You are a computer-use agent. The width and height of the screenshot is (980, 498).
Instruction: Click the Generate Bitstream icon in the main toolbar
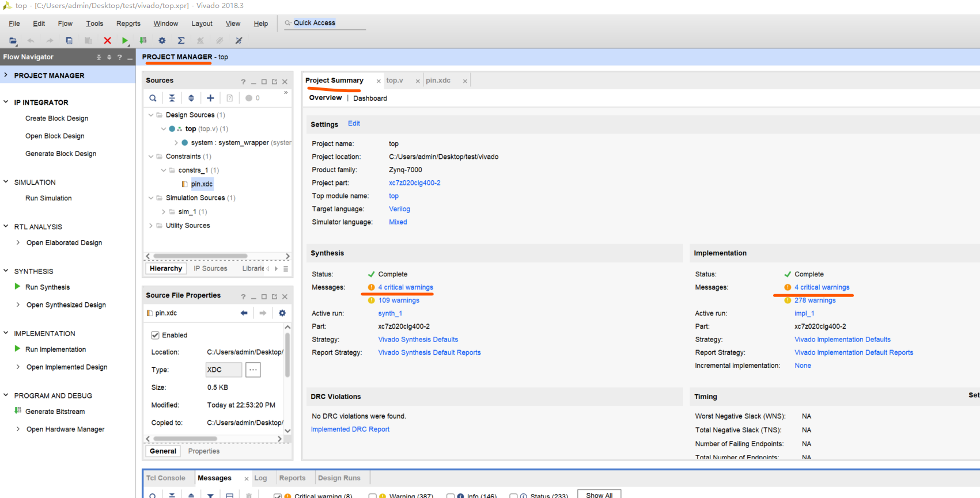click(143, 40)
